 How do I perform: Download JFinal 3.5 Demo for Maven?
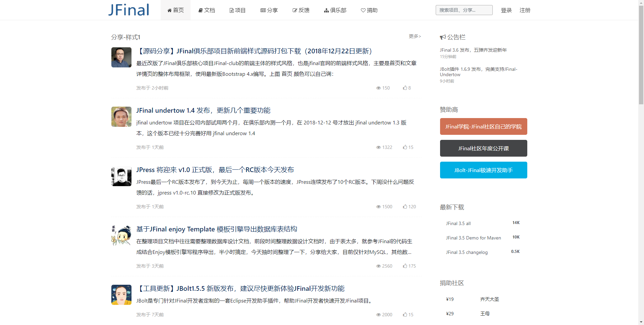point(473,238)
